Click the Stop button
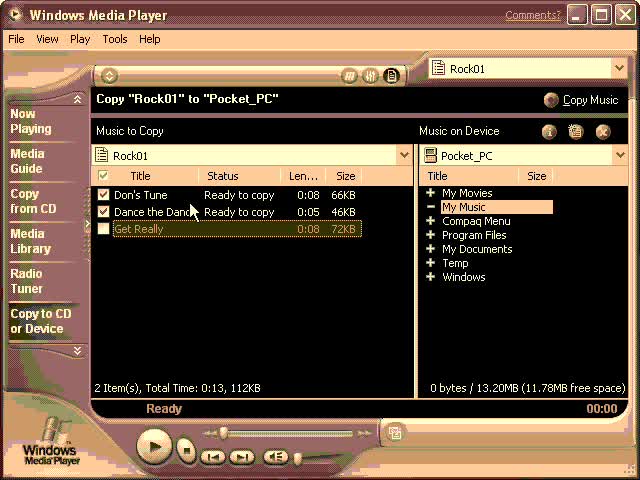This screenshot has height=480, width=640. (x=187, y=450)
